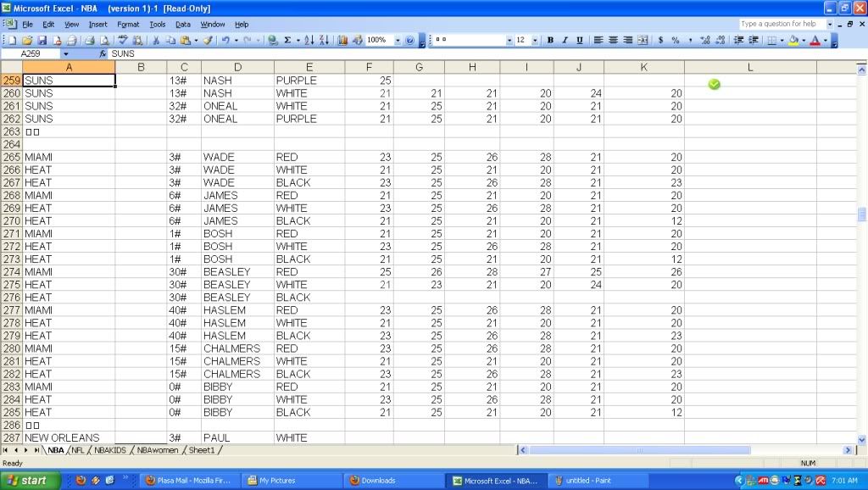
Task: Expand the Paste options arrow
Action: point(196,41)
